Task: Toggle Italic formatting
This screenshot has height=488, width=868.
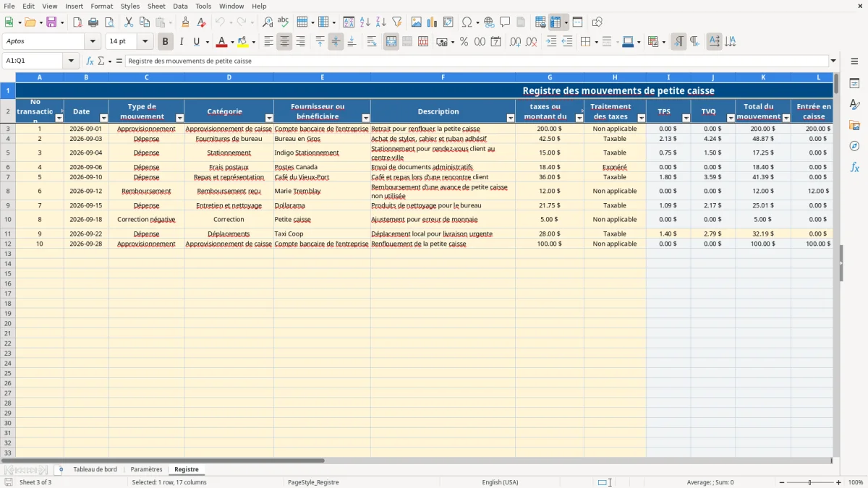Action: click(x=182, y=42)
